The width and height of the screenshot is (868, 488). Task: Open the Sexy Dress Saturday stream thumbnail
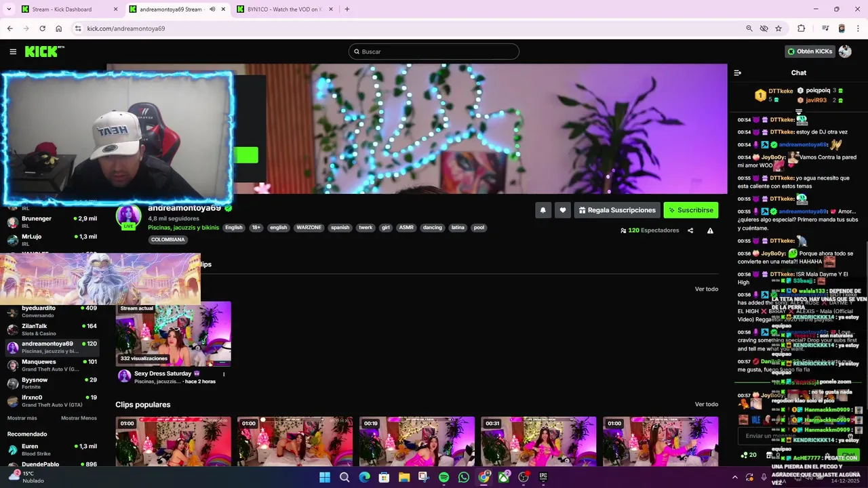(173, 333)
